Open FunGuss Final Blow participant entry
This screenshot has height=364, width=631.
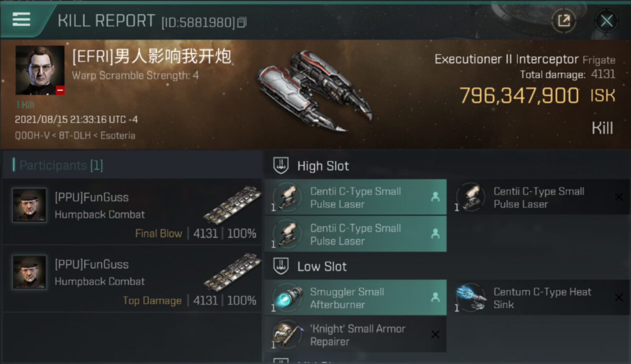point(132,213)
